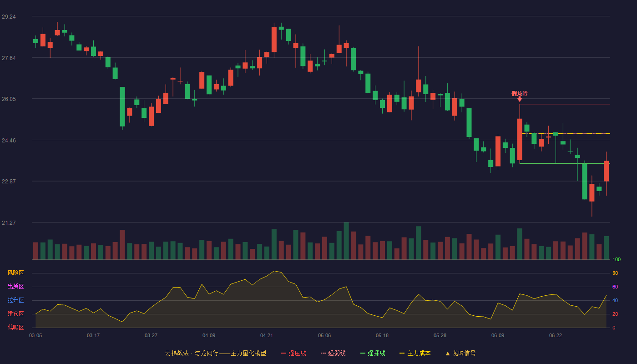Click the 03-05 date label
Image resolution: width=637 pixels, height=364 pixels.
[35, 335]
